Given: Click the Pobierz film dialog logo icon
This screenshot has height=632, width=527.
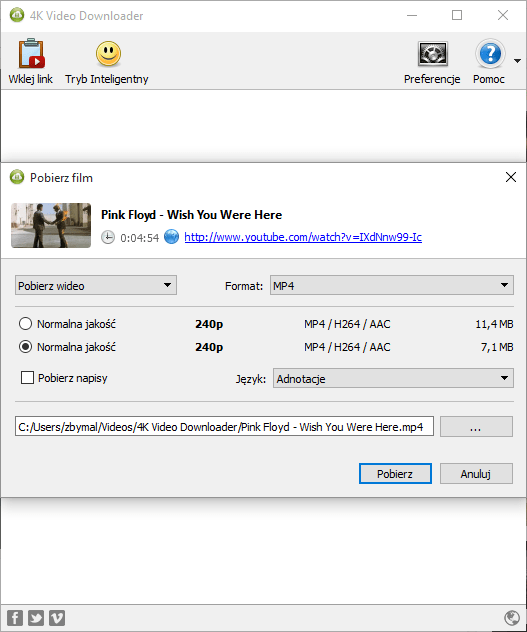Looking at the screenshot, I should click(17, 177).
